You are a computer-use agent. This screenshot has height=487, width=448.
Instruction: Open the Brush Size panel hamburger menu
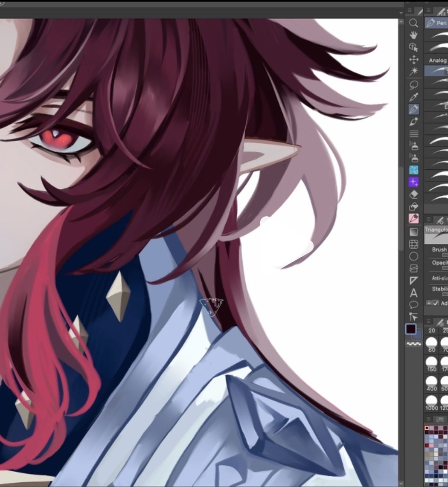pyautogui.click(x=428, y=321)
